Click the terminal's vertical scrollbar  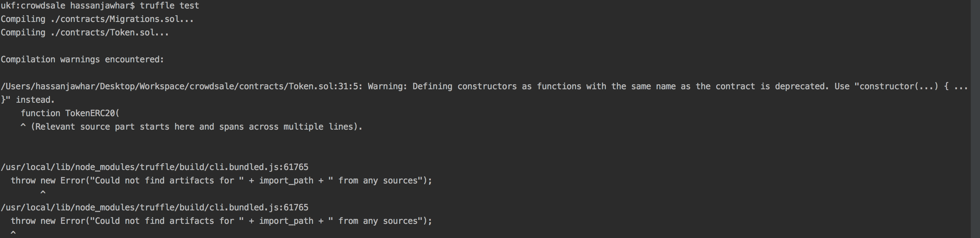click(975, 119)
